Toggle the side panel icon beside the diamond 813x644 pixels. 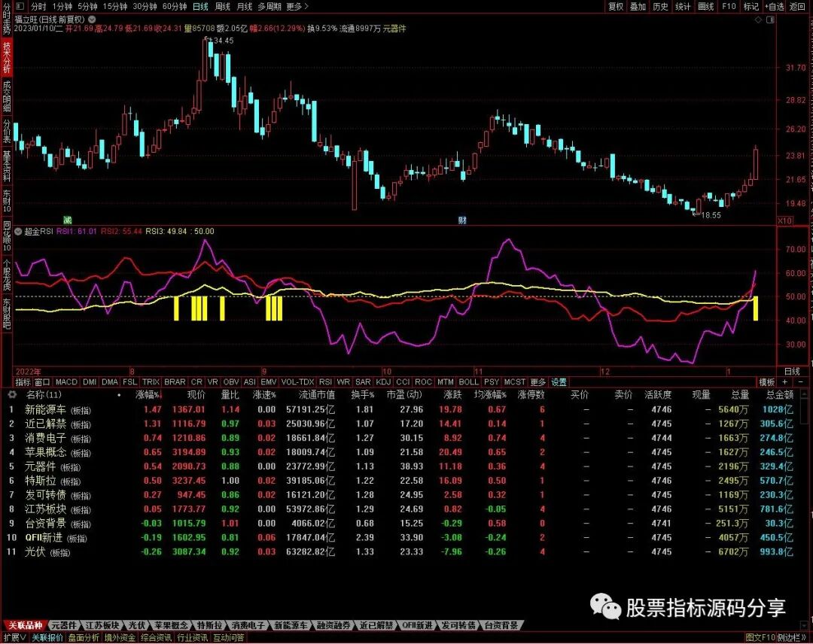[x=771, y=20]
